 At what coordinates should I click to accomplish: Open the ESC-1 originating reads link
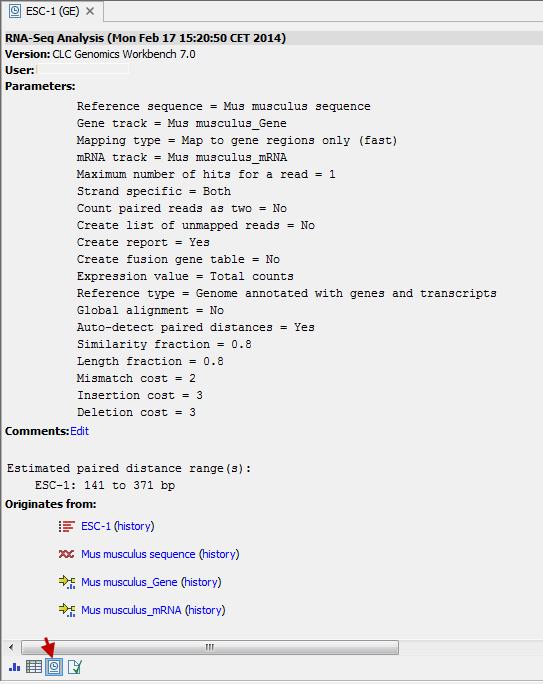coord(96,526)
